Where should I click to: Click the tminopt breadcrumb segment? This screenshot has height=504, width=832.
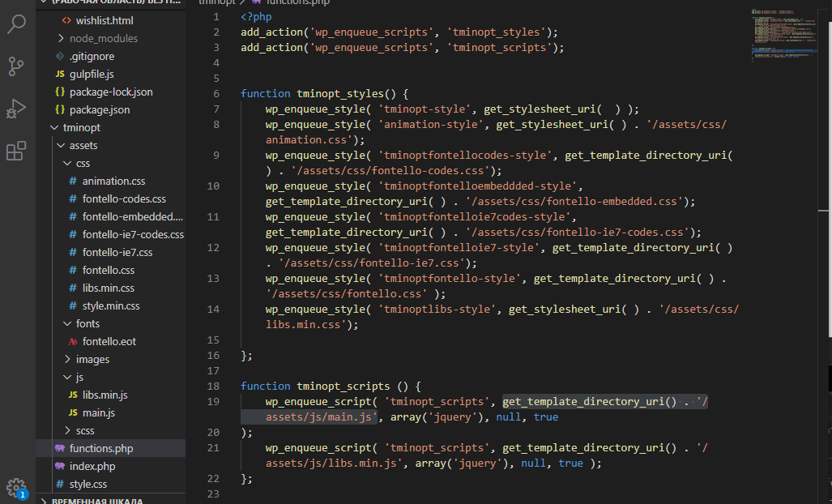(217, 2)
